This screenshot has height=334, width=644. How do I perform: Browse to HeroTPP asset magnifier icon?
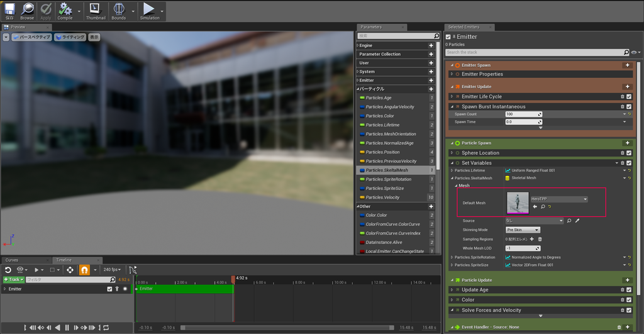point(543,207)
